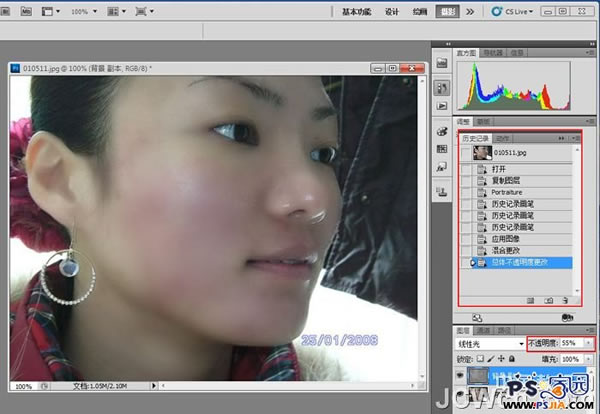The width and height of the screenshot is (600, 414).
Task: Switch to the 动作 actions tab
Action: tap(503, 139)
